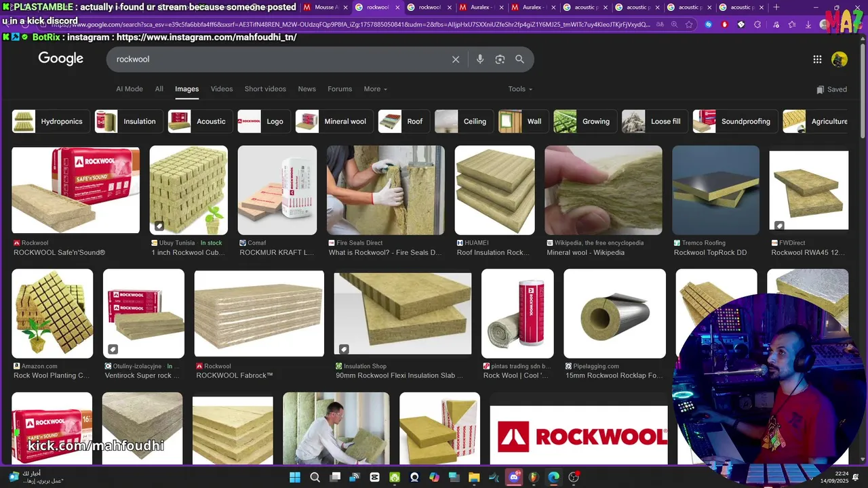Open Copilot from the taskbar
The width and height of the screenshot is (868, 488).
(x=434, y=477)
